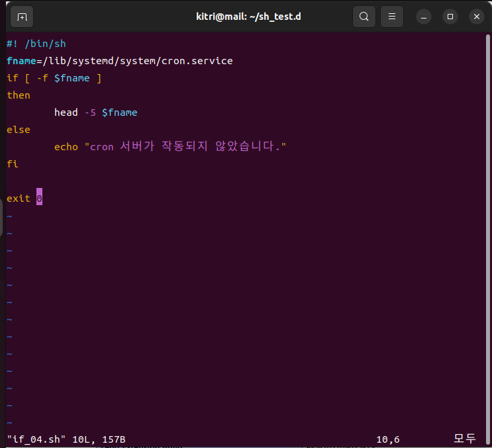Click the 'else' keyword
The width and height of the screenshot is (492, 448).
(19, 130)
